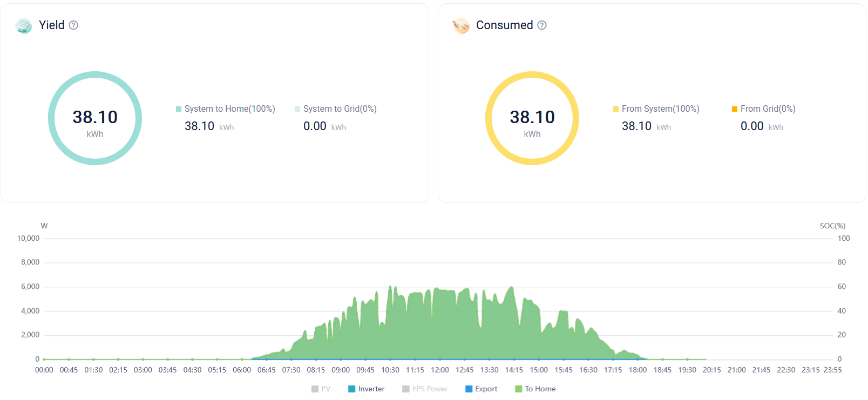
Task: Click the solar panel icon beside Yield
Action: [24, 25]
